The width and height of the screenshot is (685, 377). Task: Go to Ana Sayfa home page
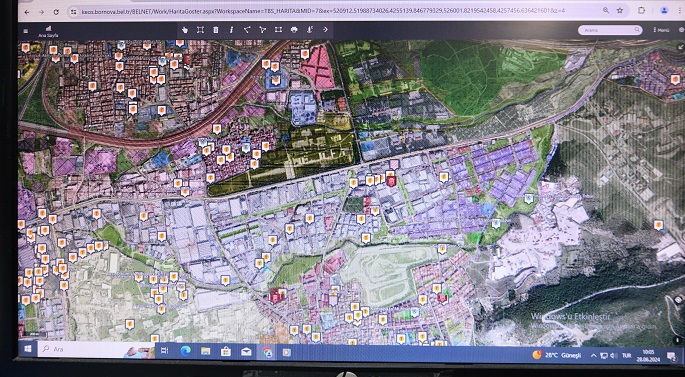point(48,31)
